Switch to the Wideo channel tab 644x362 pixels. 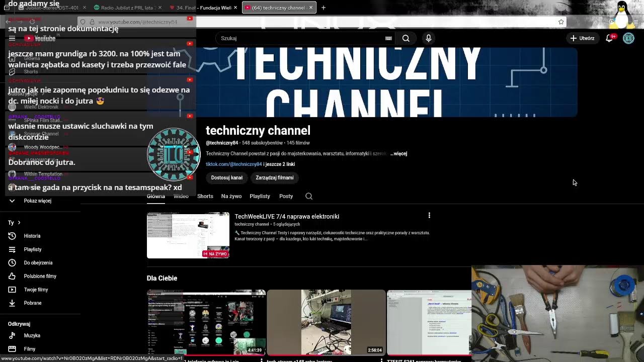click(181, 196)
